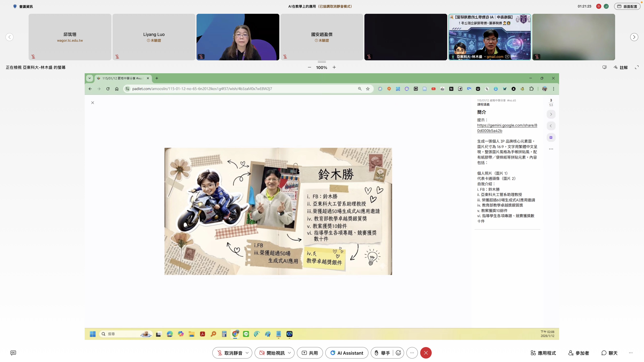644x362 pixels.
Task: Expand video options arrow beside 開始視訊
Action: [289, 353]
